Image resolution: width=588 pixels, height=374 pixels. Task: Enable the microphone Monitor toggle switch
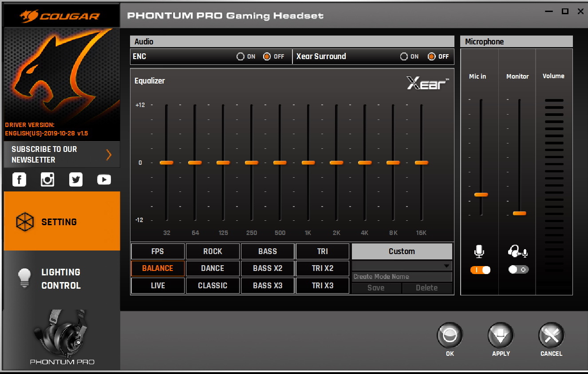pyautogui.click(x=518, y=270)
